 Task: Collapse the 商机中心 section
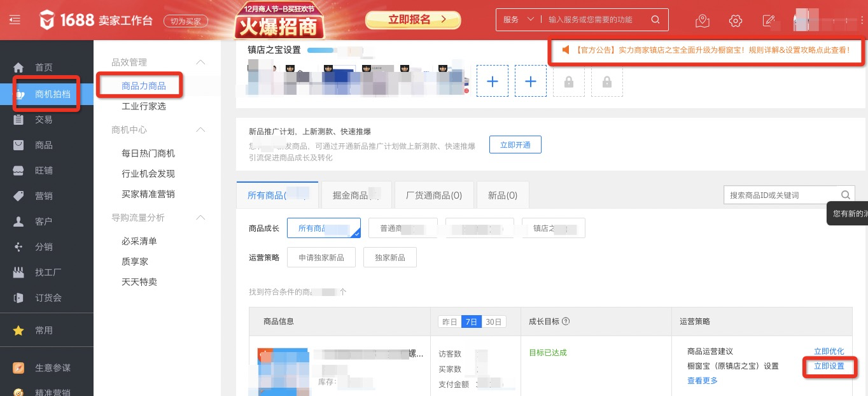(x=200, y=130)
